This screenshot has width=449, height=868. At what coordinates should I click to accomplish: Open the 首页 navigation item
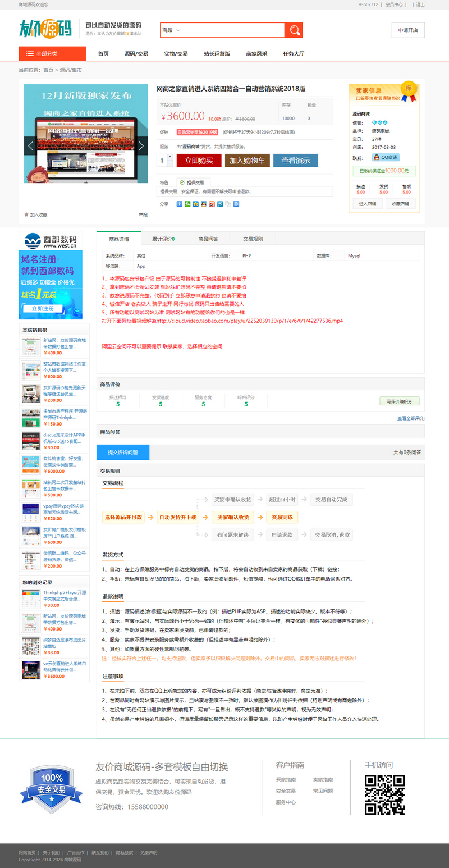click(x=103, y=54)
